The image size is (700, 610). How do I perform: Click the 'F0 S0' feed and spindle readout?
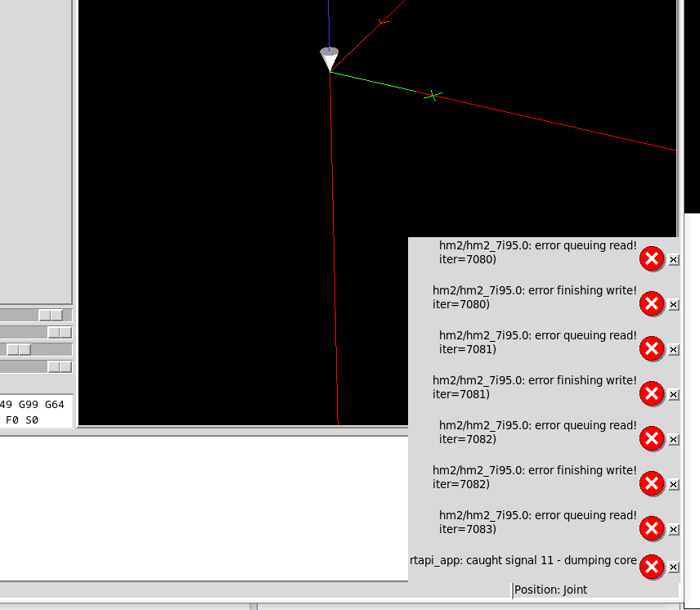(x=22, y=420)
